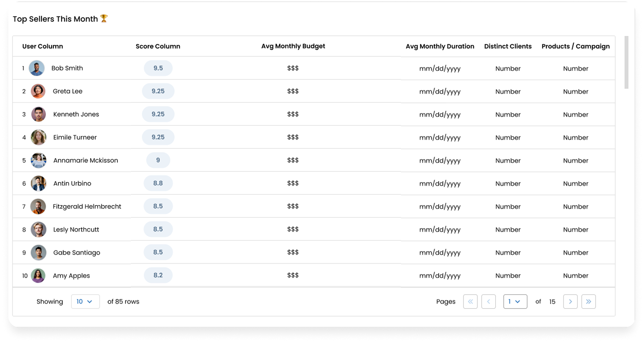Click Amy Apples's avatar
This screenshot has width=644, height=343.
(x=38, y=275)
